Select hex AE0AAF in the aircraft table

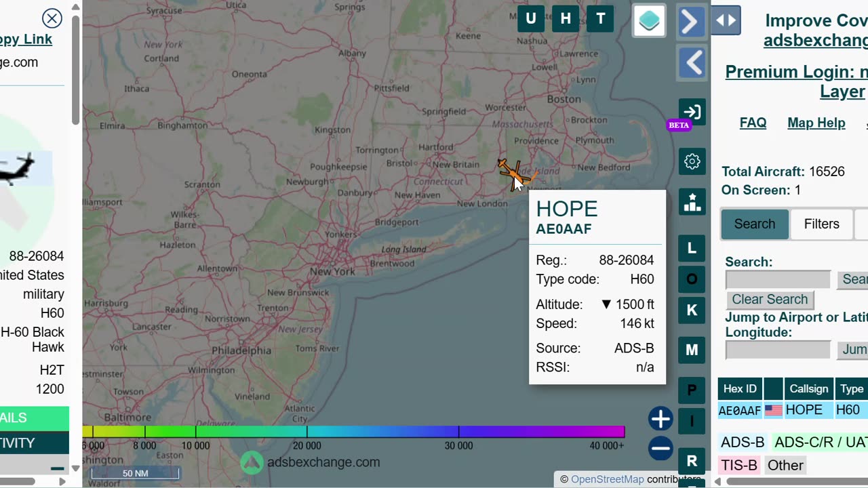[x=740, y=410]
